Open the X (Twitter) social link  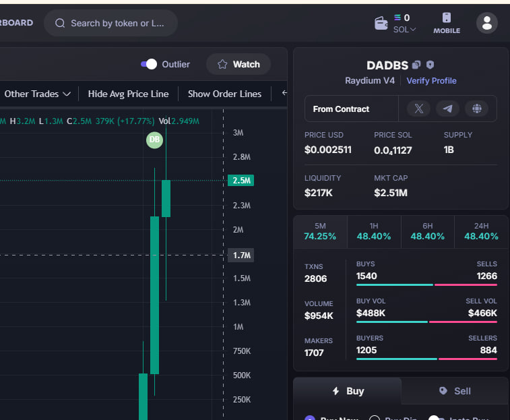click(x=418, y=109)
